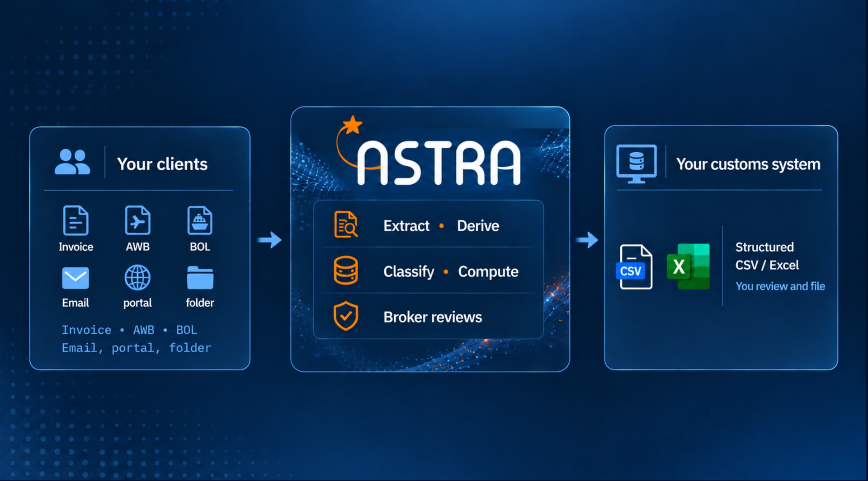
Task: Click the "folder" label under the folder icon
Action: (200, 303)
